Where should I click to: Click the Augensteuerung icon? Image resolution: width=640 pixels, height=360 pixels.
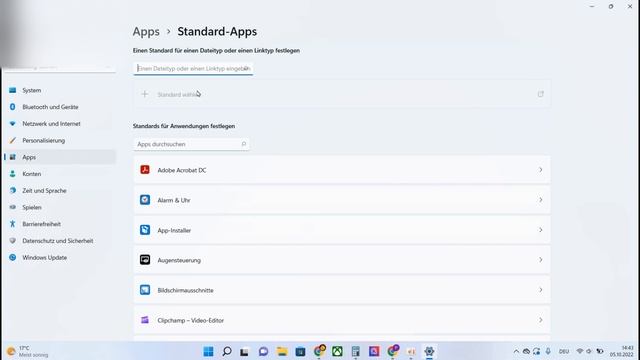pos(145,260)
